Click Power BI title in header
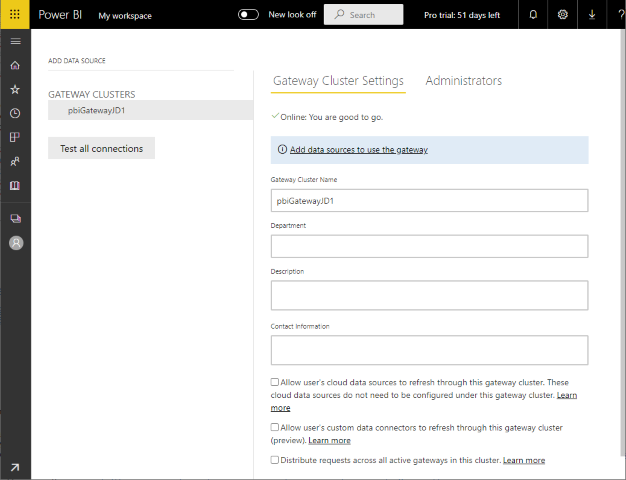Image resolution: width=626 pixels, height=480 pixels. pyautogui.click(x=60, y=15)
